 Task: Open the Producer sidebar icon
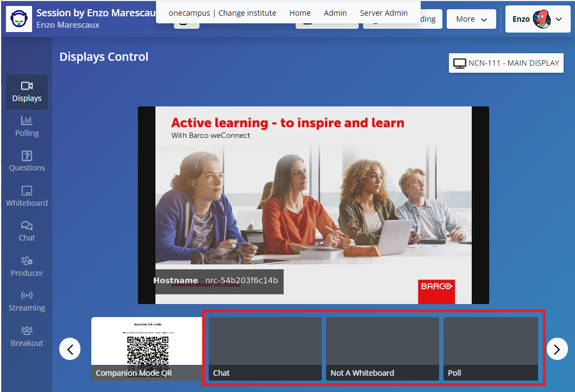point(27,267)
